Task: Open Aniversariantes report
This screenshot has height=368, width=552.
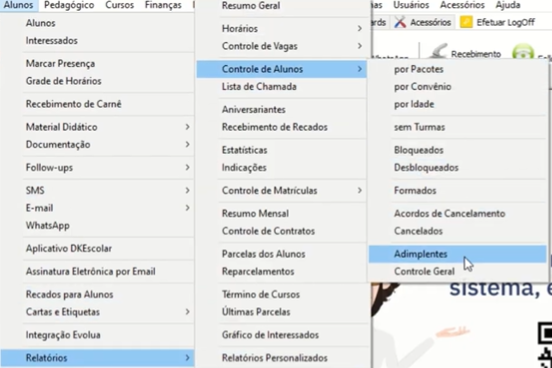Action: click(x=253, y=110)
